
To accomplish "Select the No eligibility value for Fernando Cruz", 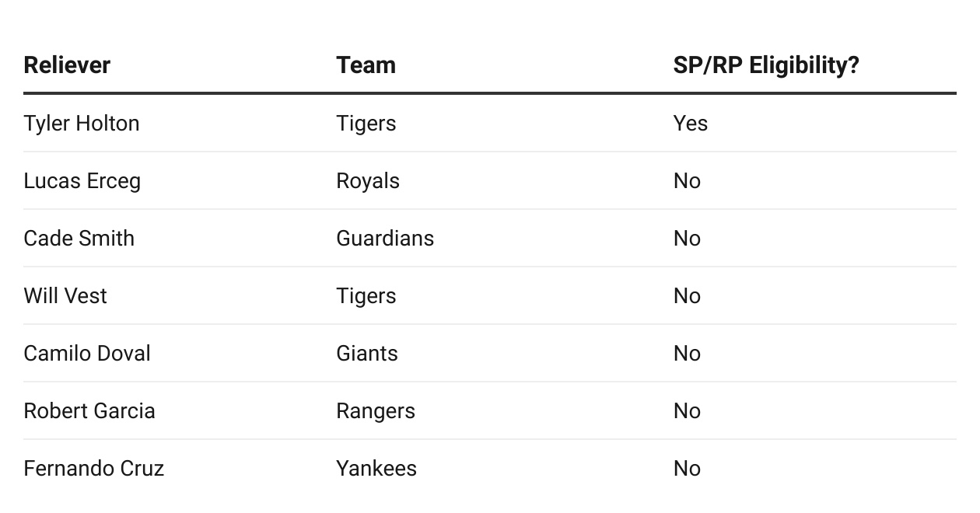I will coord(687,469).
